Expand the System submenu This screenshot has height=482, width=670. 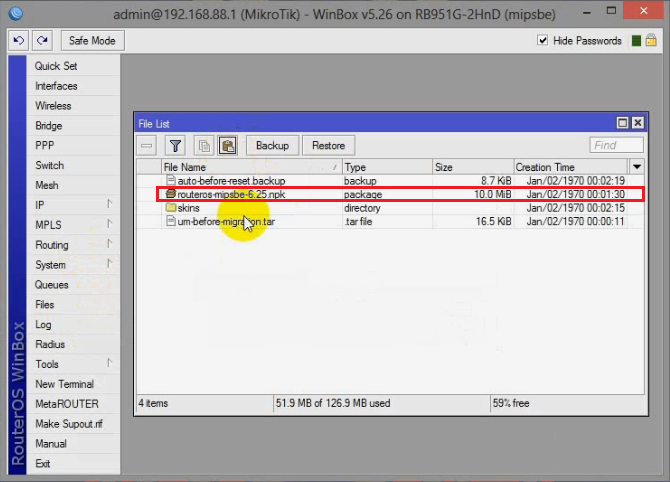coord(73,265)
